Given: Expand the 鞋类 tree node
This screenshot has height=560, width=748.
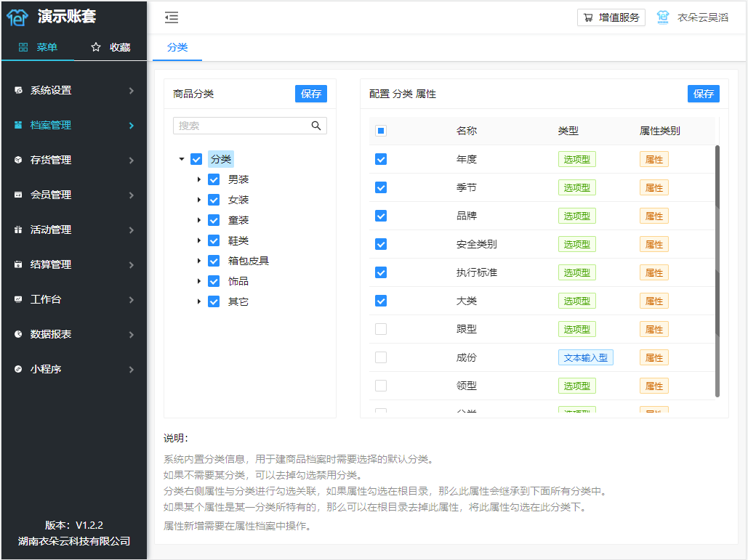Looking at the screenshot, I should [x=199, y=240].
